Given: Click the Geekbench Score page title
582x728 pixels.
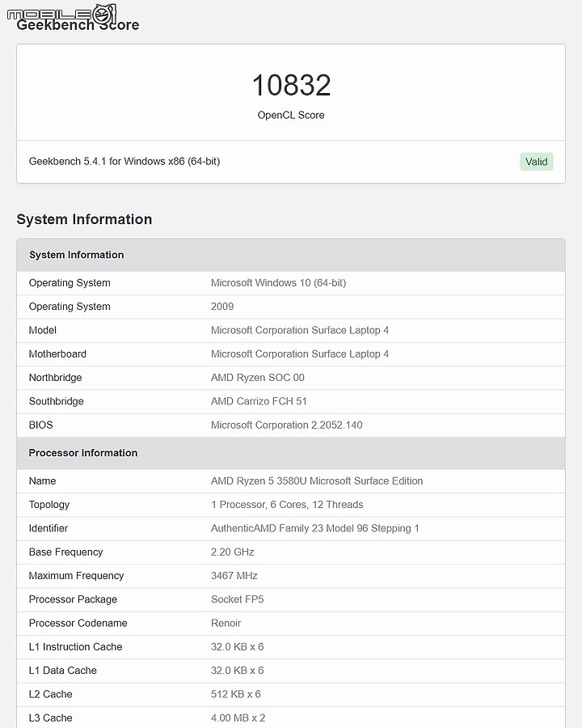Looking at the screenshot, I should pyautogui.click(x=78, y=24).
